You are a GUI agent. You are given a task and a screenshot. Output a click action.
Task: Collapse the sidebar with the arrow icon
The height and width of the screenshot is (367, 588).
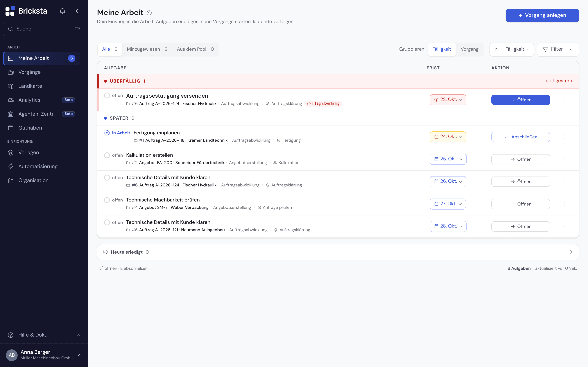pyautogui.click(x=77, y=11)
